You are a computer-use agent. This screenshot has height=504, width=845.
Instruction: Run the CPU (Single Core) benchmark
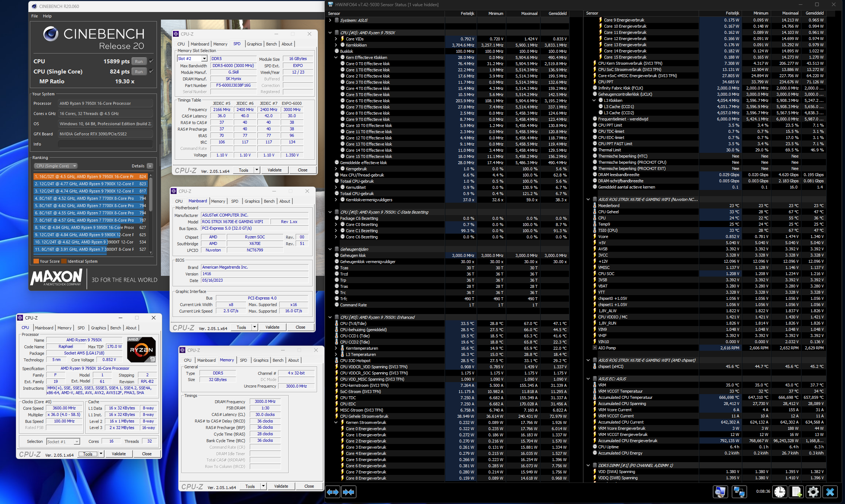139,72
